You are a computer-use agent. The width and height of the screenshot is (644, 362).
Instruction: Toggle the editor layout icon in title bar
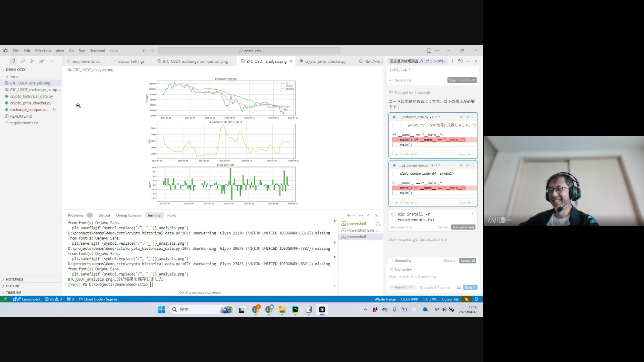[429, 51]
